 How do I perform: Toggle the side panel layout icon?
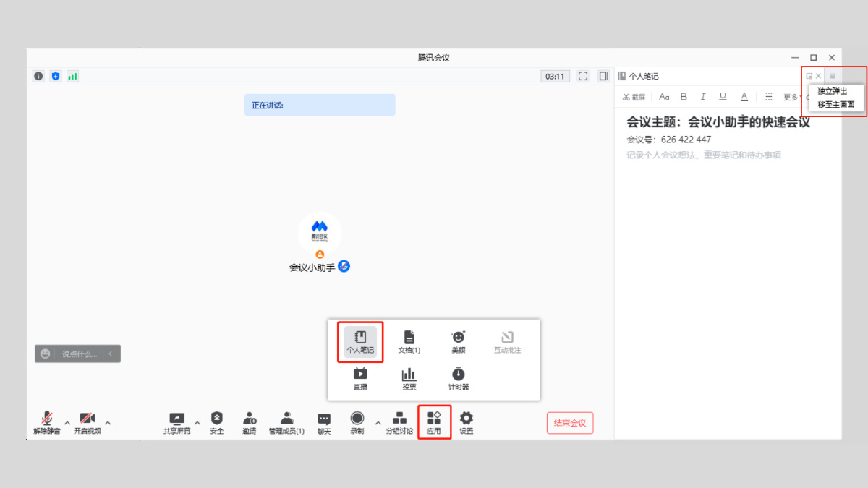coord(603,76)
